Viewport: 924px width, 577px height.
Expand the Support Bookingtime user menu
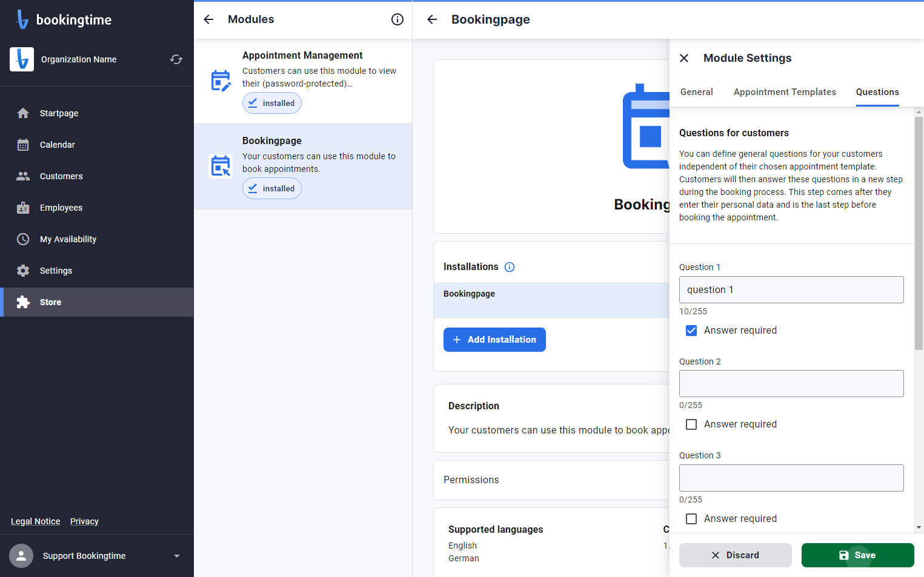177,556
